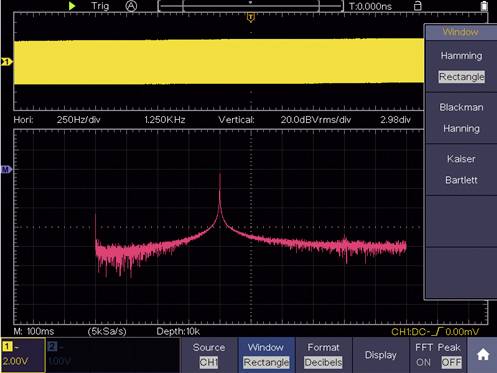
Task: Click the circled A auto trigger icon
Action: click(131, 6)
